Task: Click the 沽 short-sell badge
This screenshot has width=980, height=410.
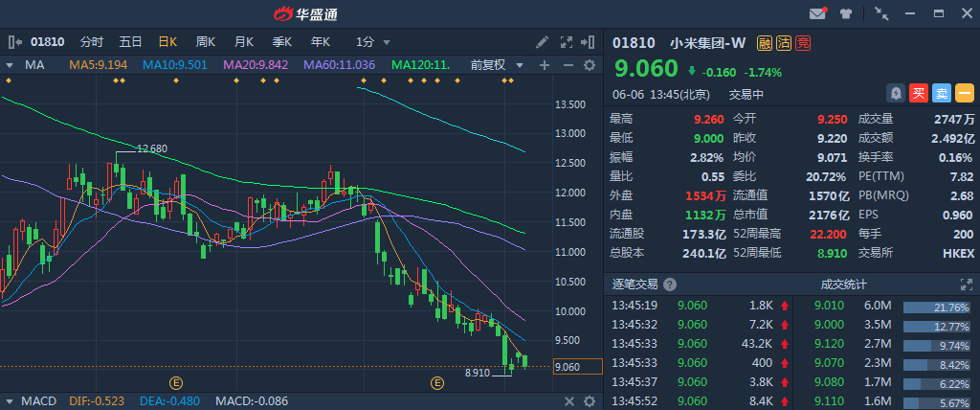Action: pos(784,42)
